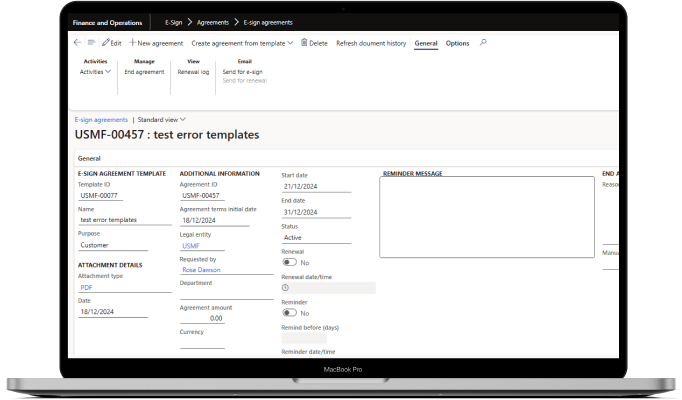This screenshot has width=682, height=400.
Task: Go back using the back arrow icon
Action: [x=77, y=43]
